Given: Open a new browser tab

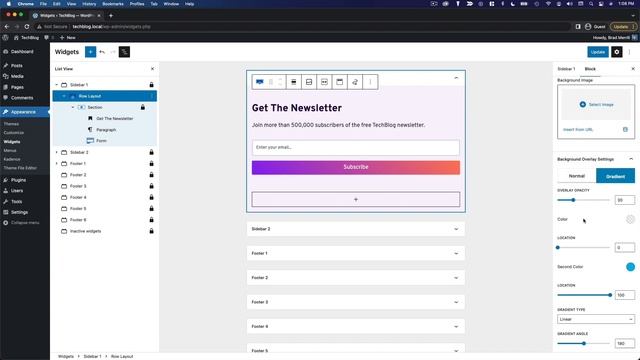Looking at the screenshot, I should pos(111,16).
